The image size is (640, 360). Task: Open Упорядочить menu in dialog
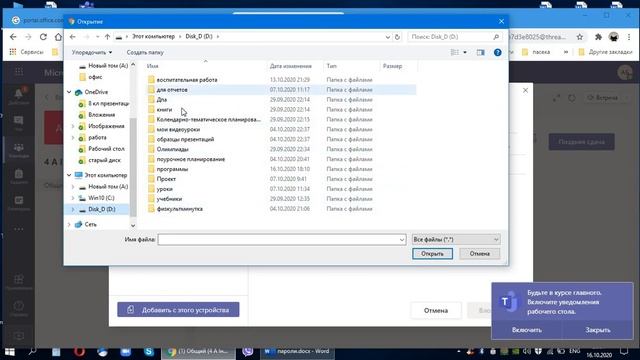click(91, 52)
